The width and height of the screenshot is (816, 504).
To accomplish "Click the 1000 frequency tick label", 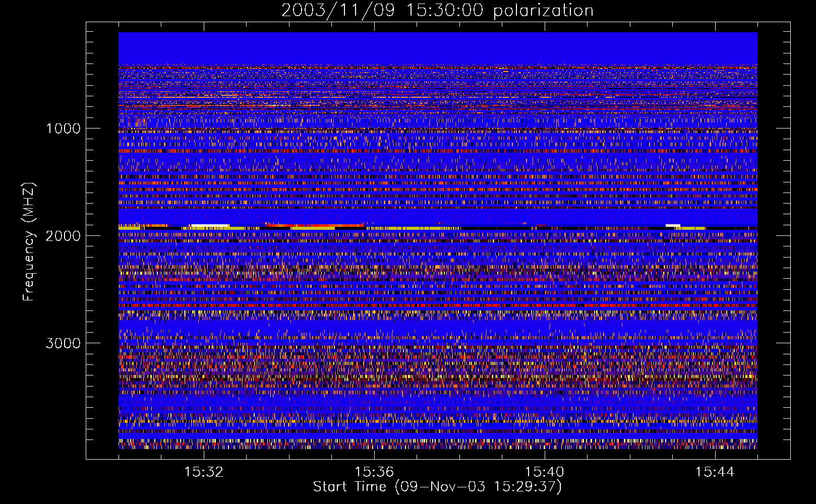I will click(63, 129).
